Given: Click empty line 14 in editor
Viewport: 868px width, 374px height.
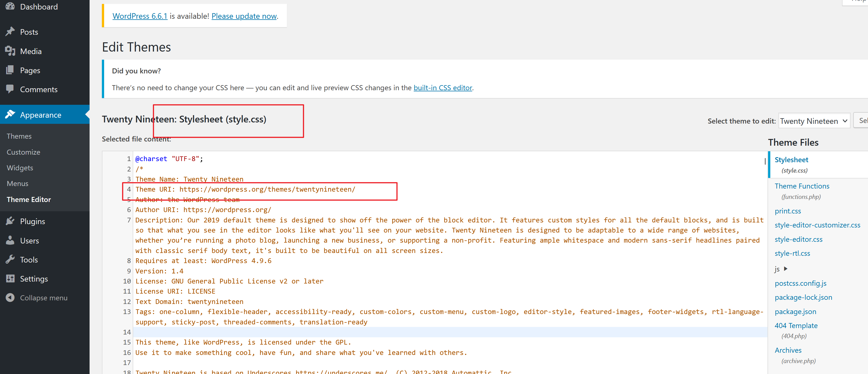Looking at the screenshot, I should [450, 332].
